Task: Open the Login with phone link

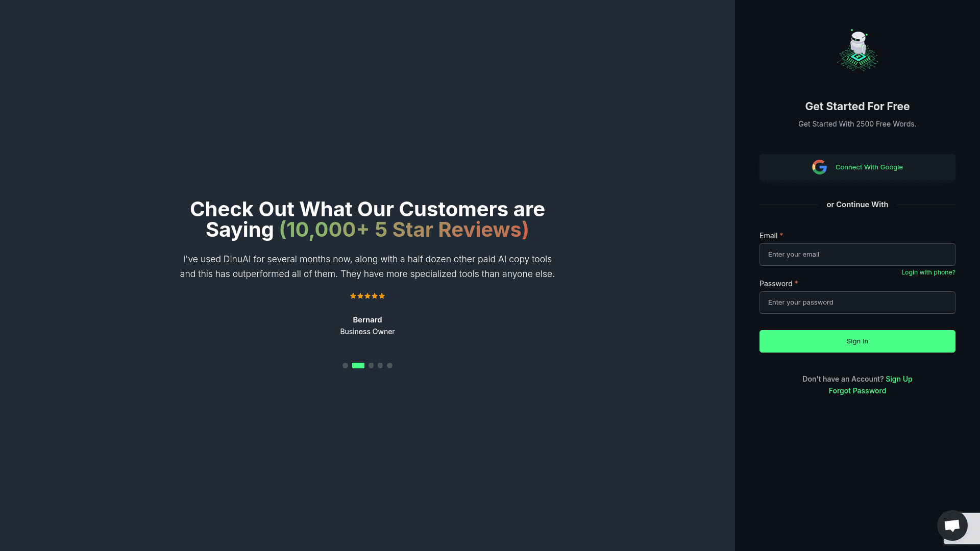Action: pyautogui.click(x=928, y=272)
